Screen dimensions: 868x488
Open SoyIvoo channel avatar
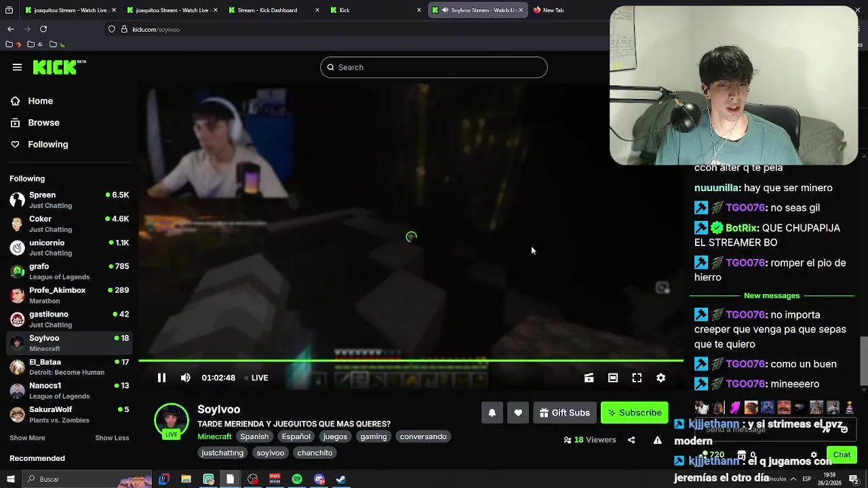pyautogui.click(x=172, y=421)
